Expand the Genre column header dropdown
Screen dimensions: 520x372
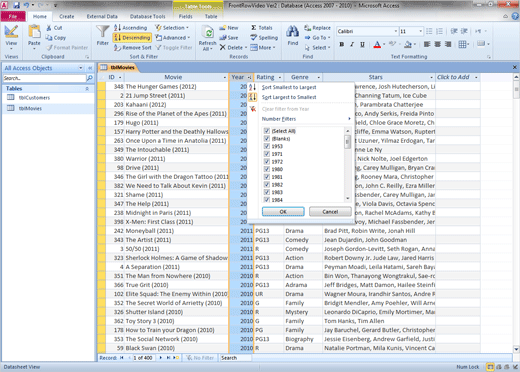tap(318, 77)
